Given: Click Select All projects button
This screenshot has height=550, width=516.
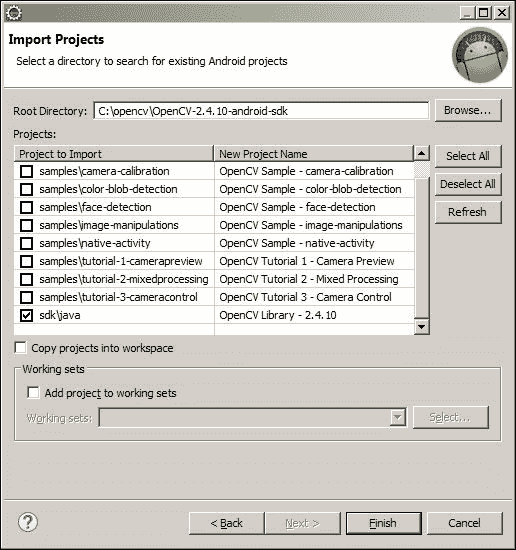Looking at the screenshot, I should pos(468,156).
